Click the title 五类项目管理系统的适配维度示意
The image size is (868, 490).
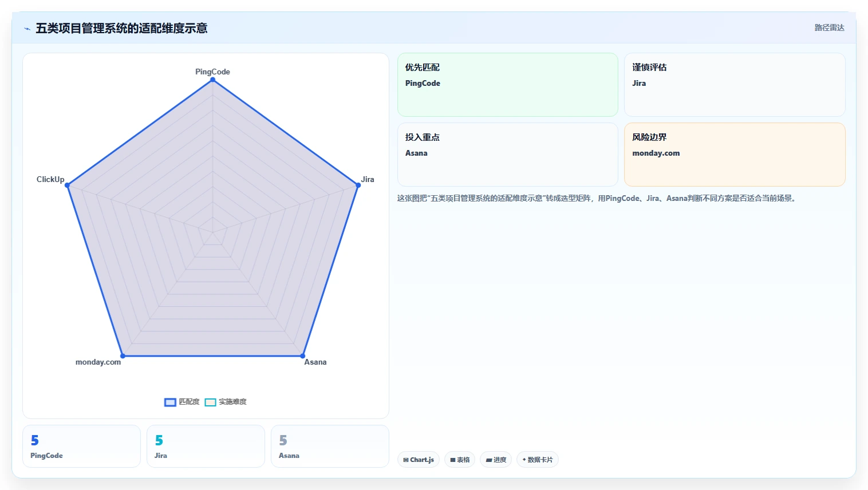121,28
